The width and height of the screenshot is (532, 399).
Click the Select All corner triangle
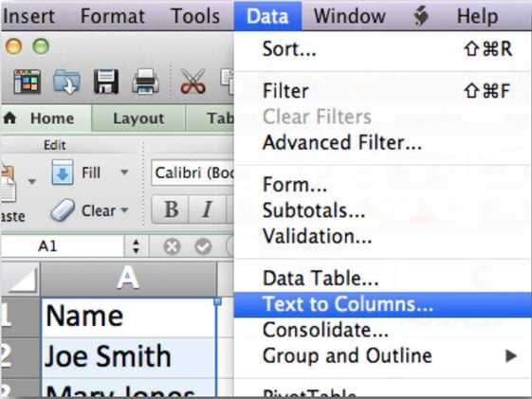click(20, 279)
